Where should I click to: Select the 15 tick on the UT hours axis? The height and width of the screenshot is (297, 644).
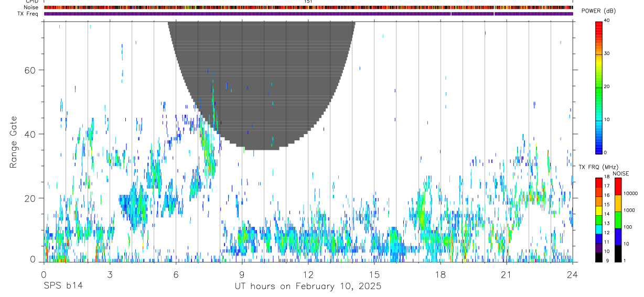click(374, 274)
